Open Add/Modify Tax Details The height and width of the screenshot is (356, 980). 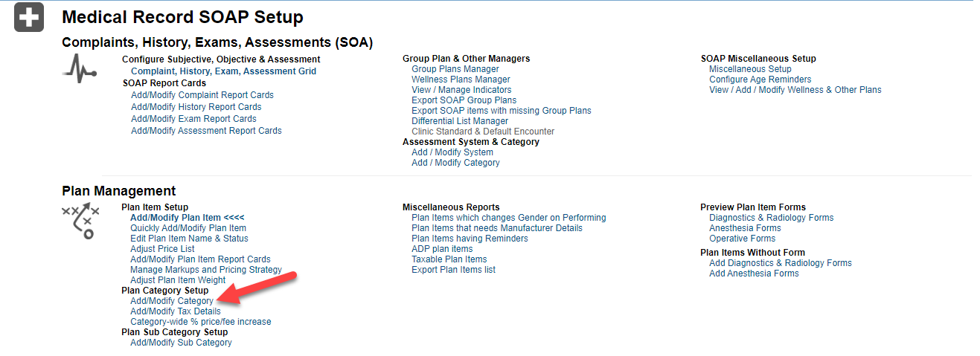tap(175, 311)
